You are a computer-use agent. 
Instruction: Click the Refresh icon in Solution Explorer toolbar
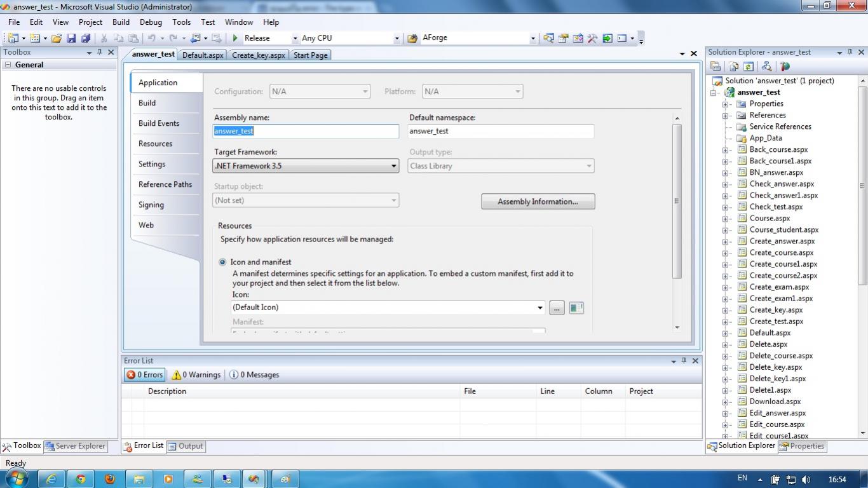(x=749, y=66)
